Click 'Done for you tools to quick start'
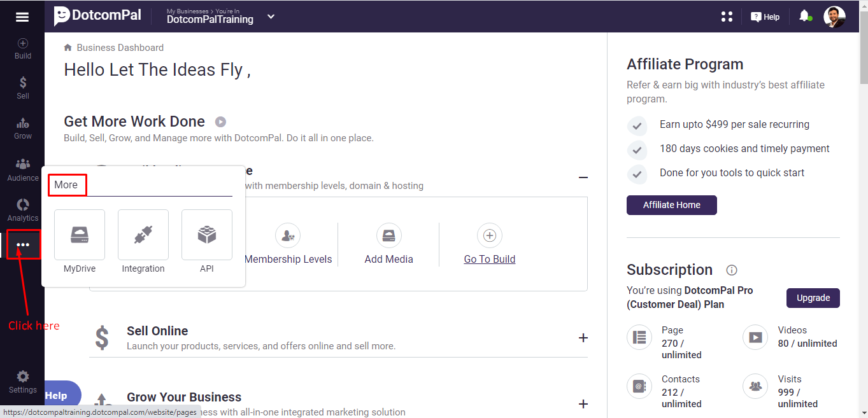 [x=732, y=173]
